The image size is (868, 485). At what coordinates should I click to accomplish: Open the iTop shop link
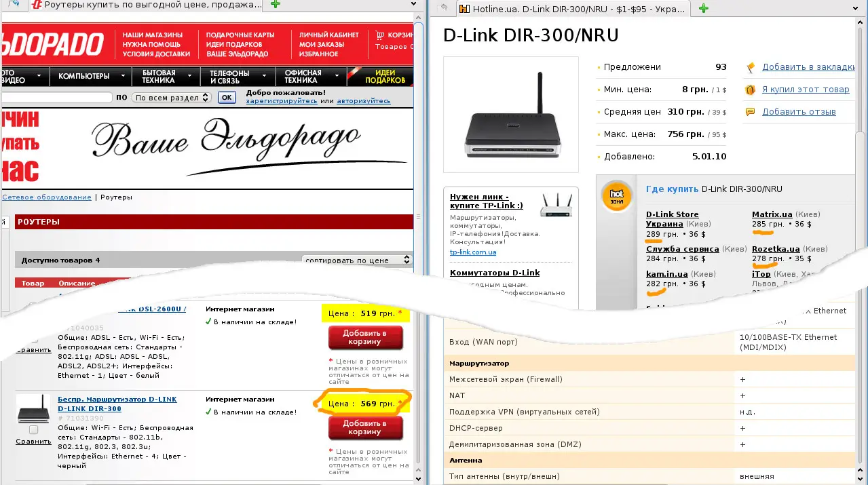point(761,274)
